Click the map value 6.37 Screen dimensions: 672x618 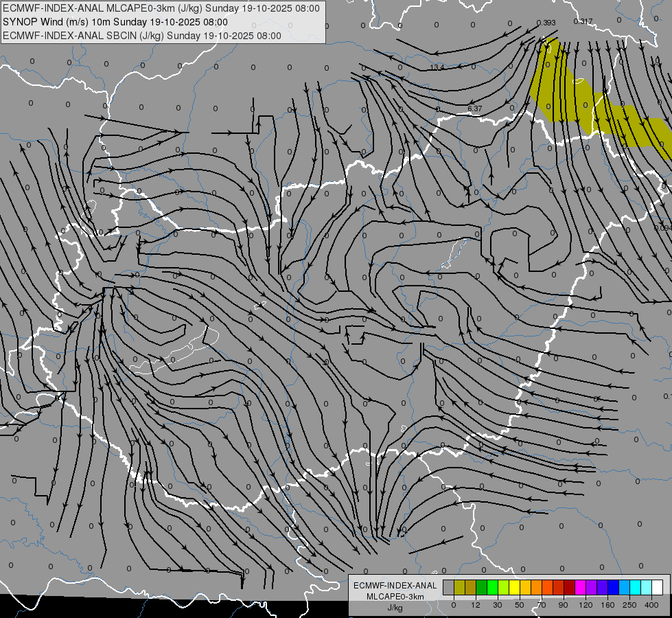[x=475, y=109]
